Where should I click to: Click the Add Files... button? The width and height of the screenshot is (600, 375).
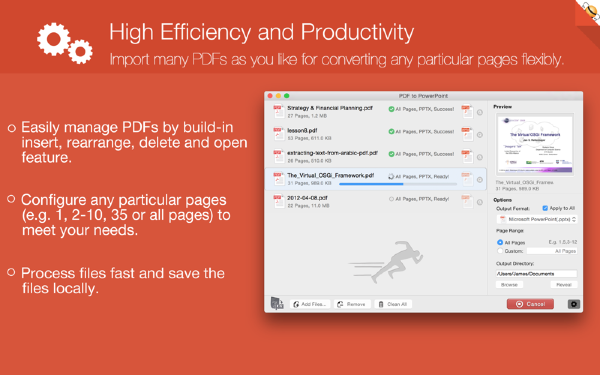tap(310, 304)
